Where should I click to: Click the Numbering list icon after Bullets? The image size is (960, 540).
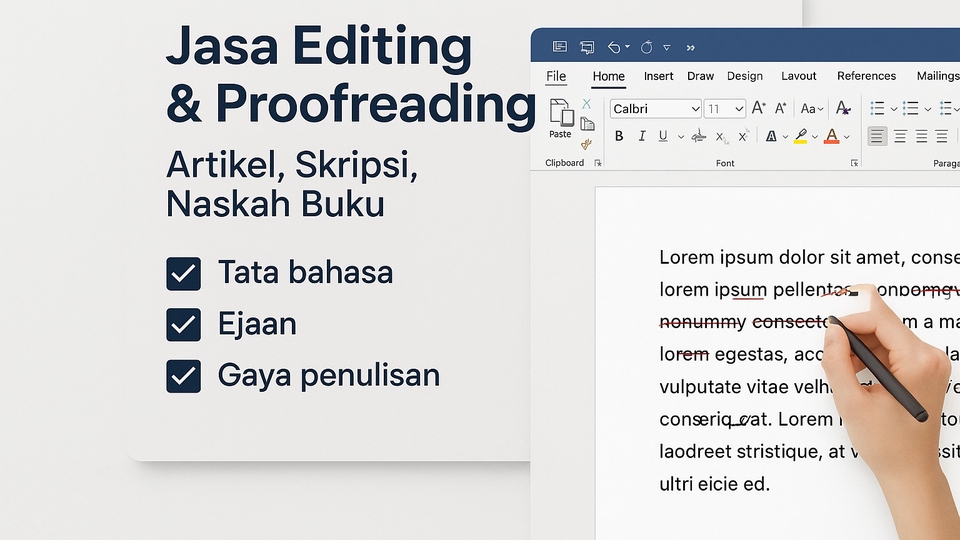click(910, 108)
